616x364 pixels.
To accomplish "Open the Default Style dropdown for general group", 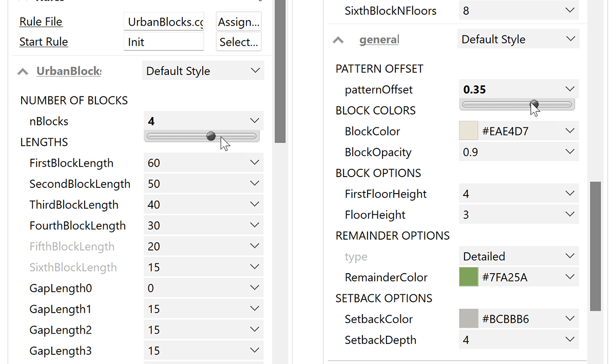I will pyautogui.click(x=569, y=39).
